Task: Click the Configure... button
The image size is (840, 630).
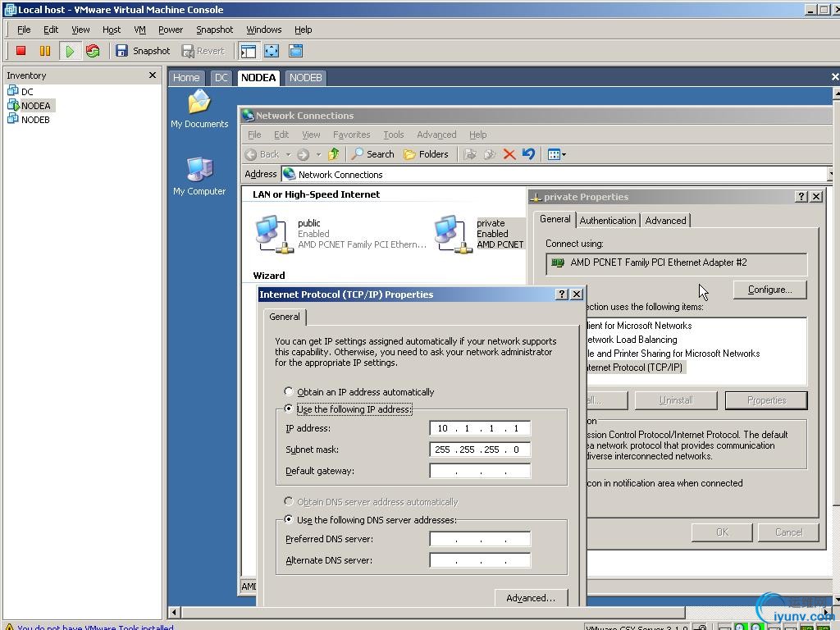Action: (769, 290)
